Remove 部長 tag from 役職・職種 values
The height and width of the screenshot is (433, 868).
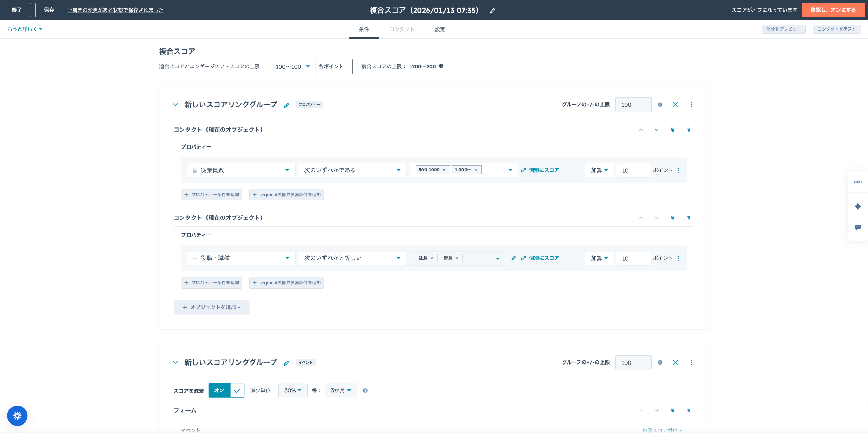pyautogui.click(x=457, y=258)
